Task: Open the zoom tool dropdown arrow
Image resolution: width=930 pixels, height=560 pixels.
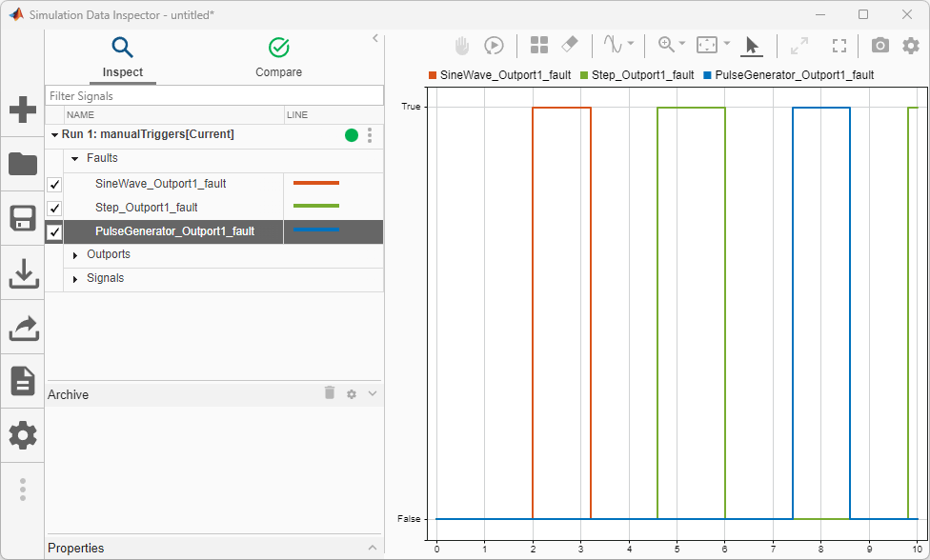Action: tap(682, 45)
